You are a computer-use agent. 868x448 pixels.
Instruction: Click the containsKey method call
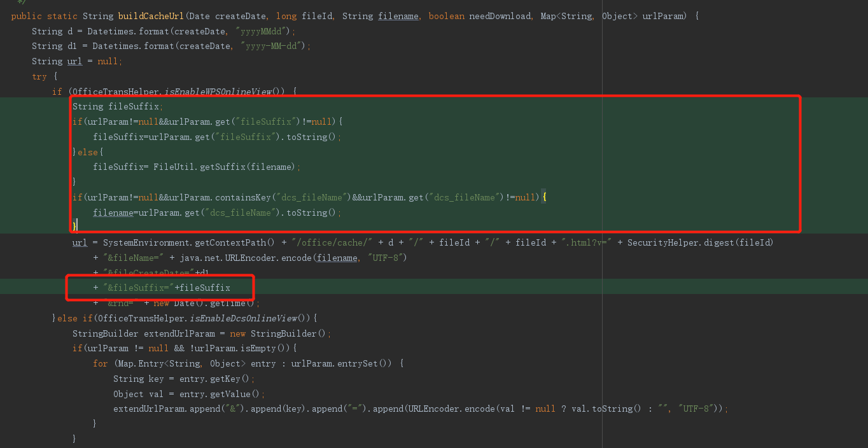[x=236, y=197]
